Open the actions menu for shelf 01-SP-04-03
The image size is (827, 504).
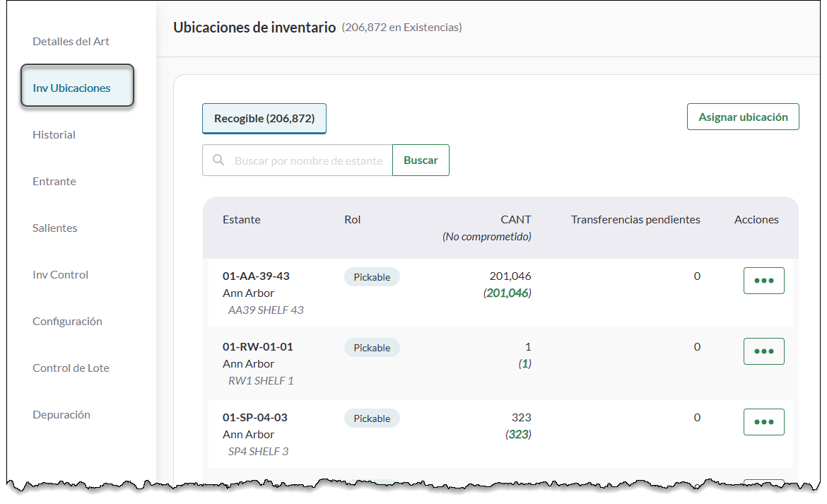coord(763,421)
